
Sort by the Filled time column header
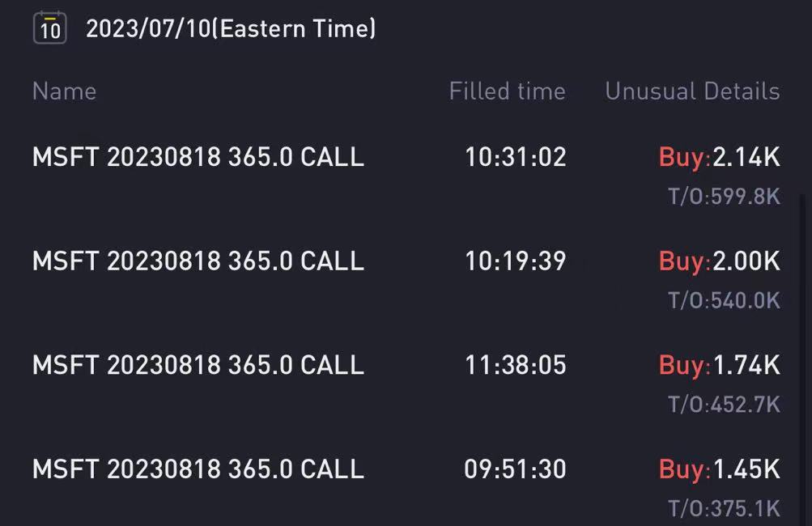(x=507, y=91)
